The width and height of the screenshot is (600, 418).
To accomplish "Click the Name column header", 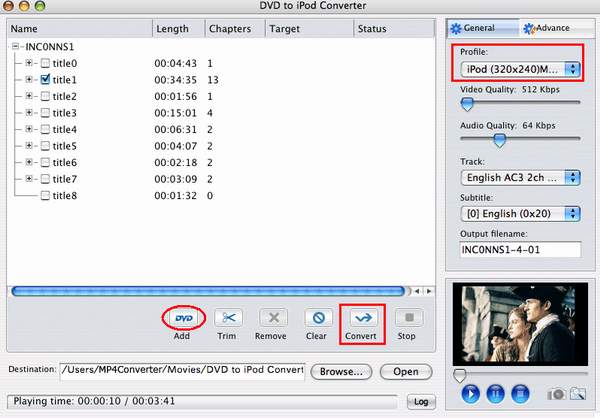I will tap(80, 29).
